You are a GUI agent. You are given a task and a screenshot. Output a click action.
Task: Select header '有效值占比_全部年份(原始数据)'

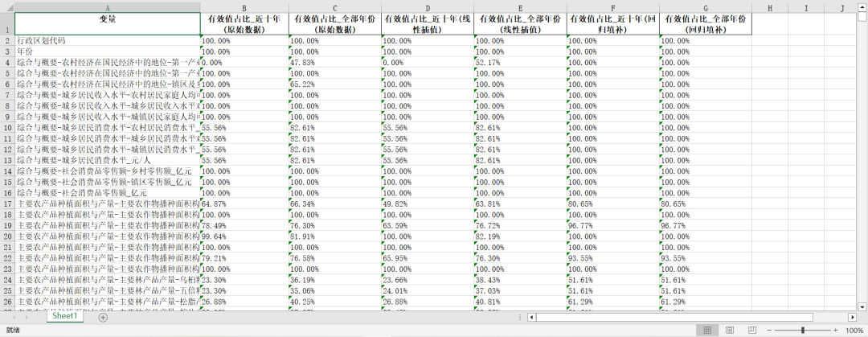pos(335,24)
